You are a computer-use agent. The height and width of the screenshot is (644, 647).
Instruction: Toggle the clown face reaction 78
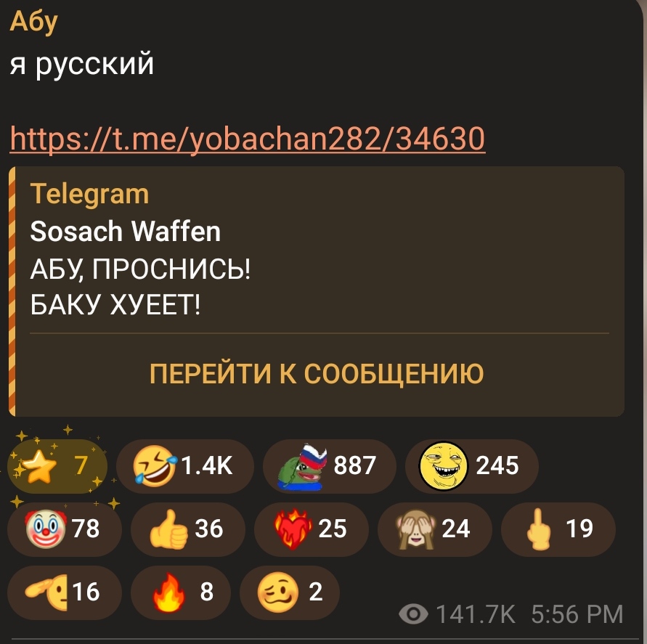(x=65, y=529)
